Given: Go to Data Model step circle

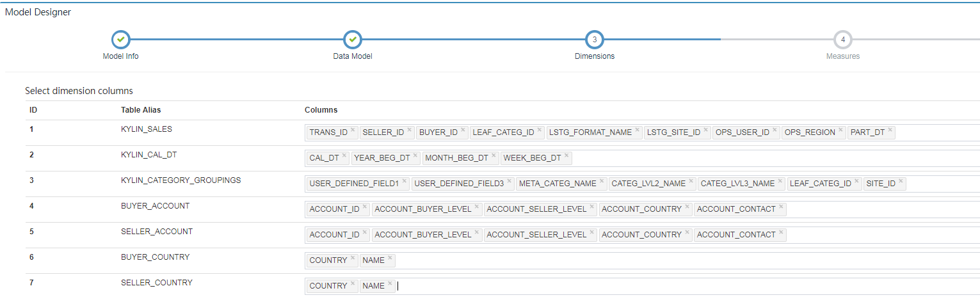Looking at the screenshot, I should (x=353, y=40).
